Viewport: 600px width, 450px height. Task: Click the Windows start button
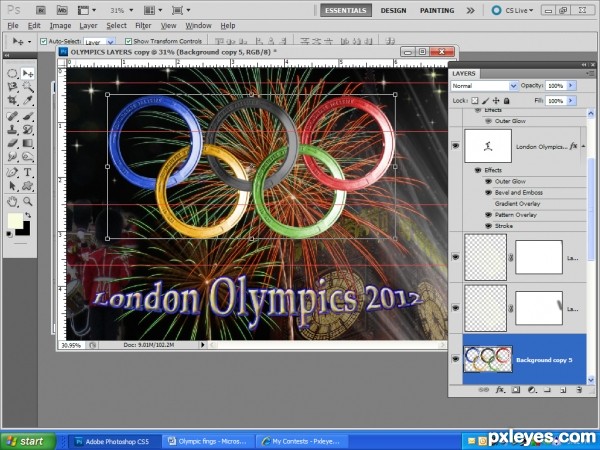tap(28, 441)
